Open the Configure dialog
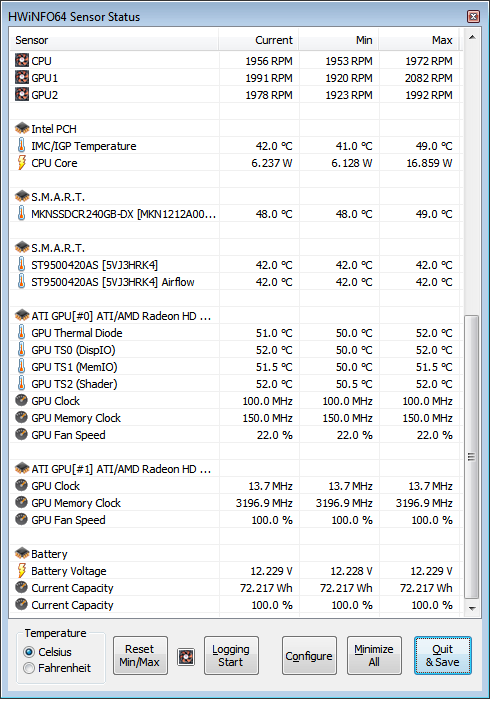491x701 pixels. point(309,655)
